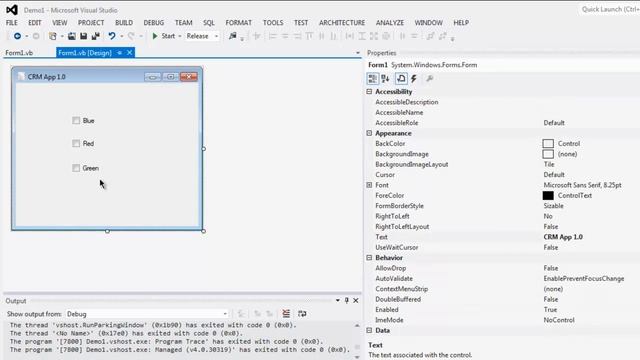Click the Open File toolbar icon
Image resolution: width=640 pixels, height=360 pixels.
coord(72,36)
